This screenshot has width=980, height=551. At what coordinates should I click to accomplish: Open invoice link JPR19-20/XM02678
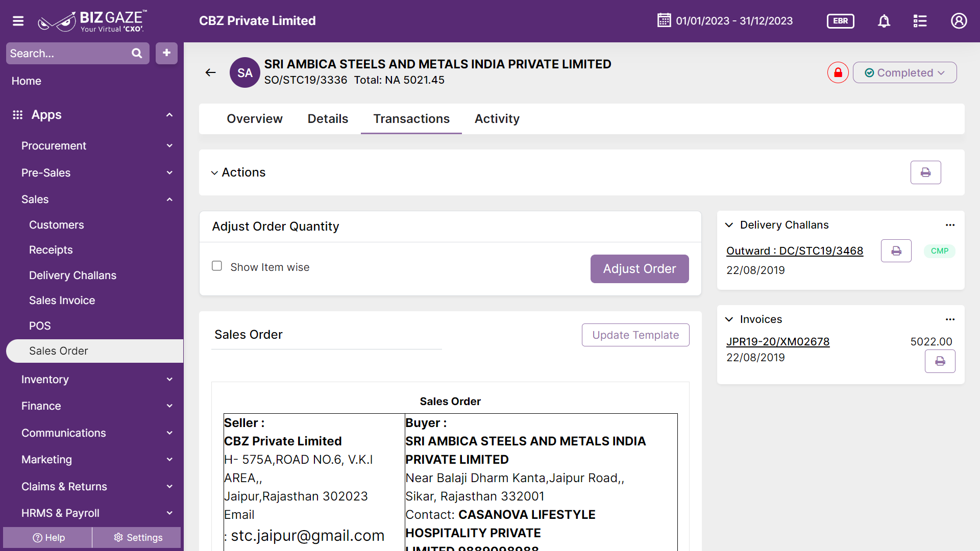[778, 342]
